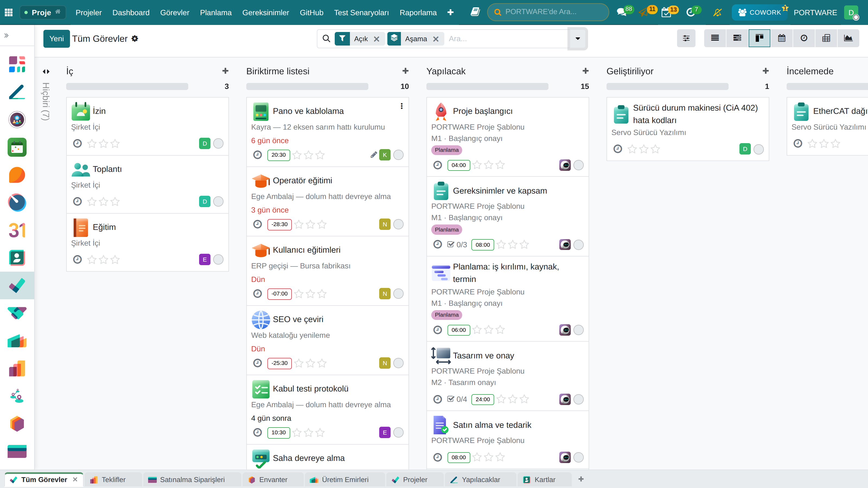Open the plus menu in top navigation
Image resolution: width=868 pixels, height=488 pixels.
click(x=450, y=12)
